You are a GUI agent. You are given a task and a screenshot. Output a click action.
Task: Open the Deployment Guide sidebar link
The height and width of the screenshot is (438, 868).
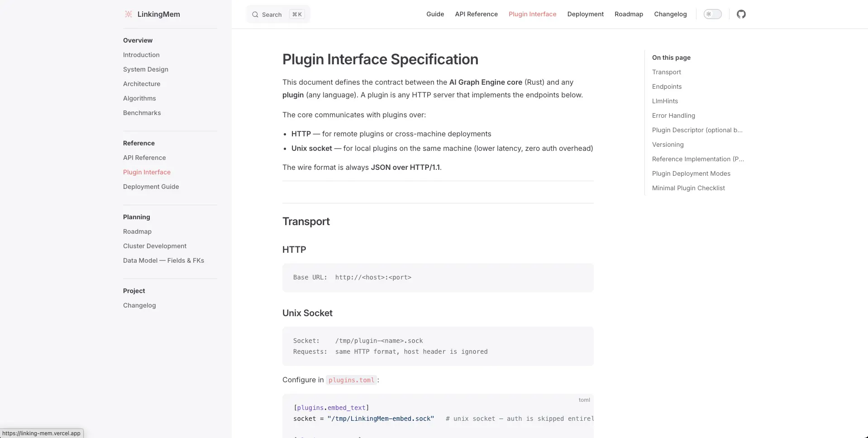(151, 187)
